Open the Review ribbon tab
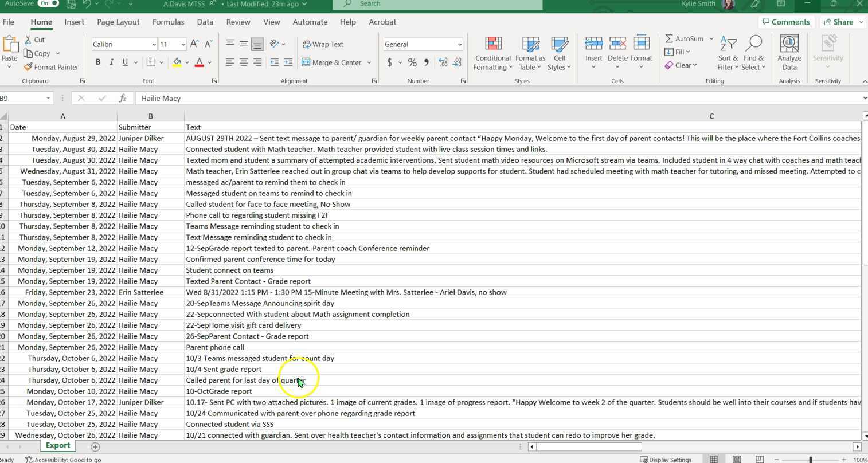Image resolution: width=868 pixels, height=463 pixels. [x=238, y=22]
